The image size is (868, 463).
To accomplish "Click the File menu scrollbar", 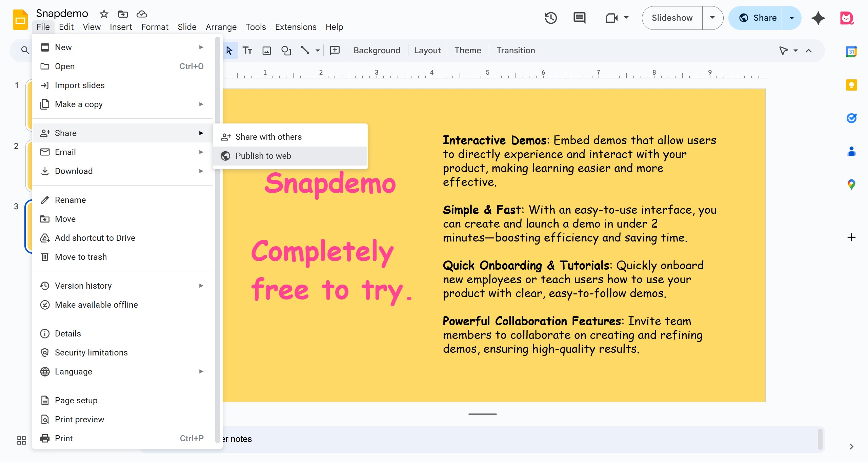I will click(x=217, y=241).
